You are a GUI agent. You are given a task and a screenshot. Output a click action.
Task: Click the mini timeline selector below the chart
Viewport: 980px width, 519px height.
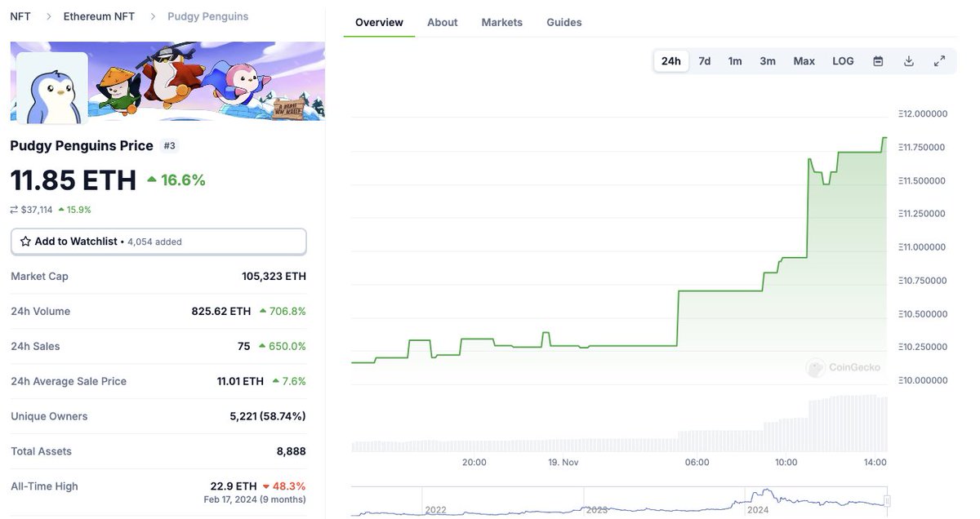point(619,498)
